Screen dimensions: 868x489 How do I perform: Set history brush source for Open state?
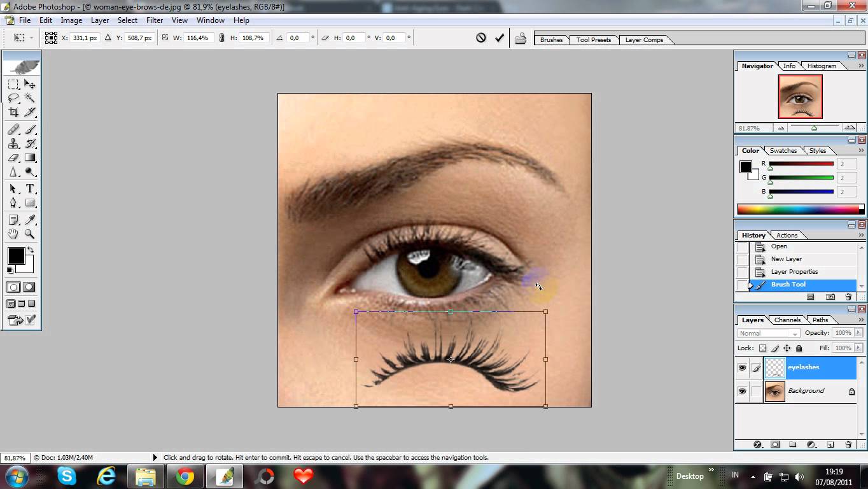(x=742, y=246)
